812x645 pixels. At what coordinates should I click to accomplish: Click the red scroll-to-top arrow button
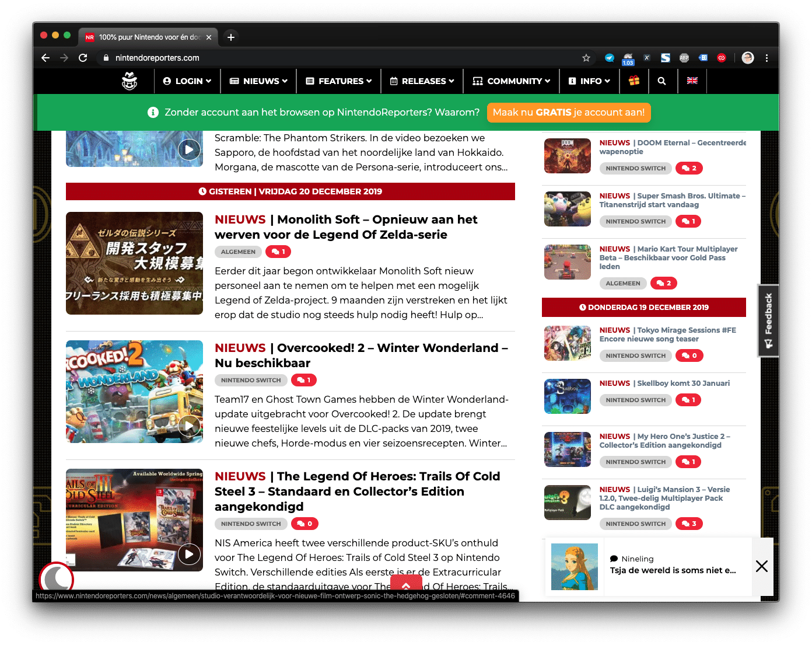tap(406, 584)
